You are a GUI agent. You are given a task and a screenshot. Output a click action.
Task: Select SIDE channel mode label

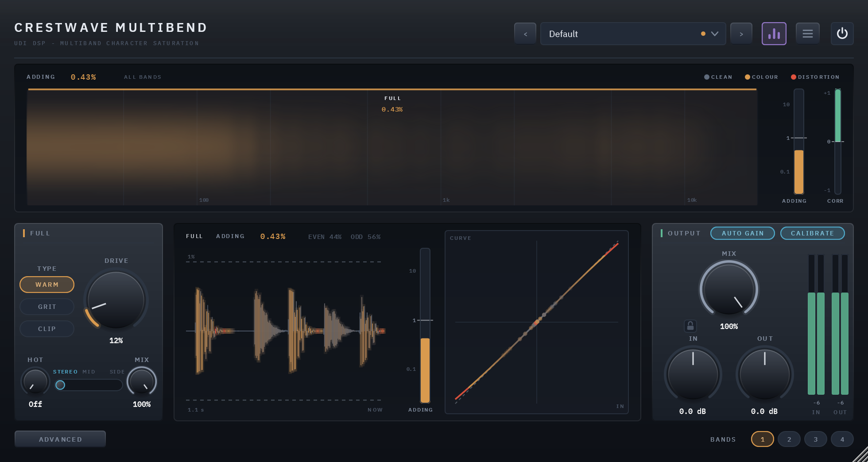(x=117, y=372)
